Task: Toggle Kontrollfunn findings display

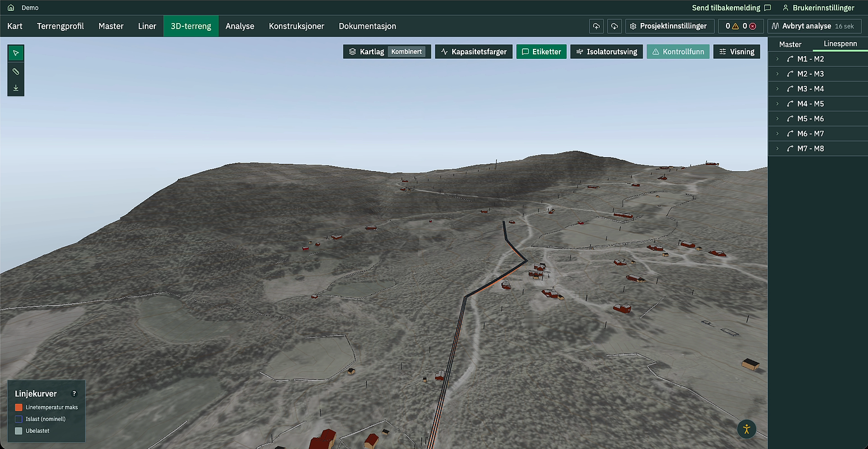Action: pos(678,52)
